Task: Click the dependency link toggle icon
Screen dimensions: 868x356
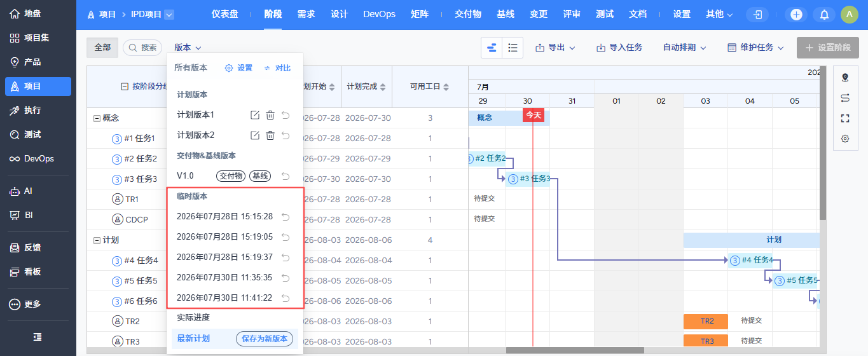Action: [845, 98]
